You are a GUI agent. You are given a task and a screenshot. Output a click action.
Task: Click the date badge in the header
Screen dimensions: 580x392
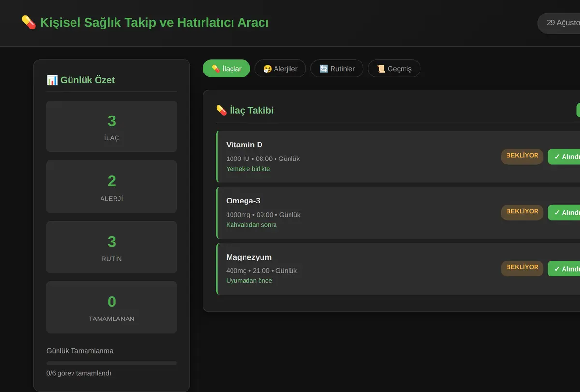(x=559, y=23)
